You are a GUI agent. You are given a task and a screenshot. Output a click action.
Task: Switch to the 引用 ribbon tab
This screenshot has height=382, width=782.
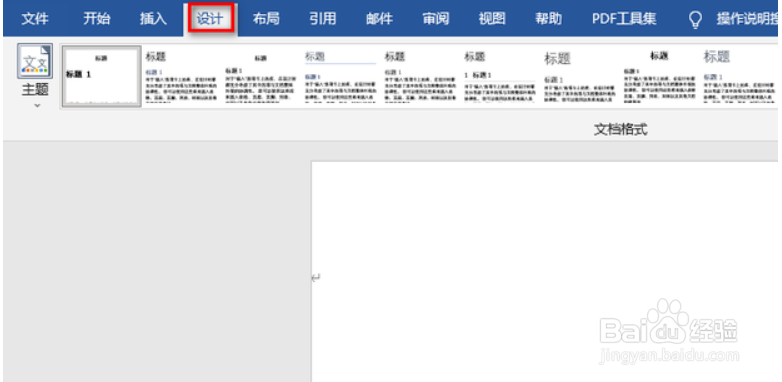click(x=322, y=19)
